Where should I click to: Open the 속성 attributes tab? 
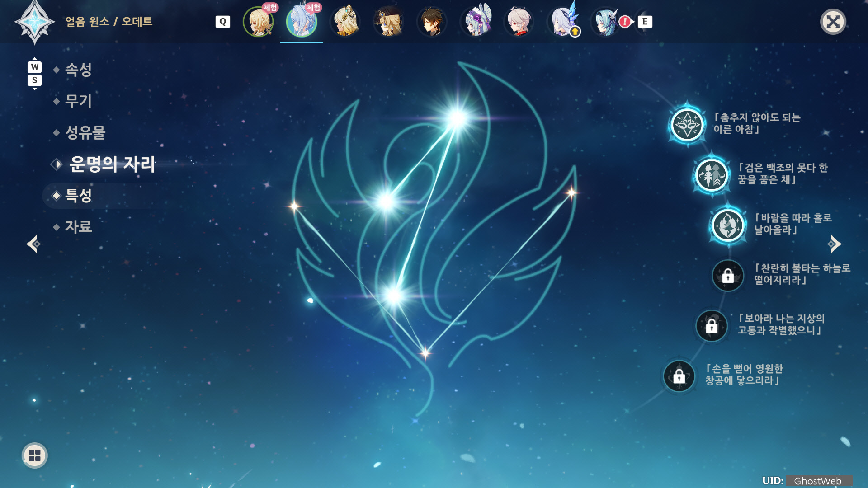pyautogui.click(x=79, y=70)
